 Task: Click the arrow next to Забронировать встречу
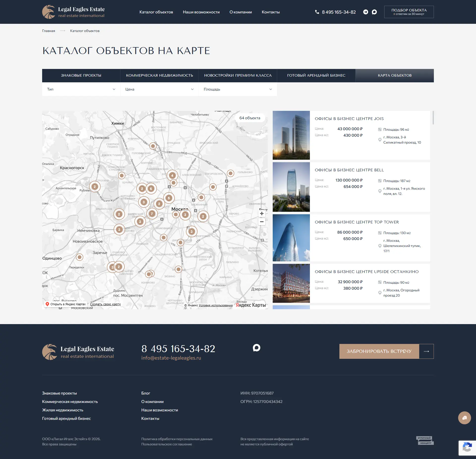pos(426,351)
